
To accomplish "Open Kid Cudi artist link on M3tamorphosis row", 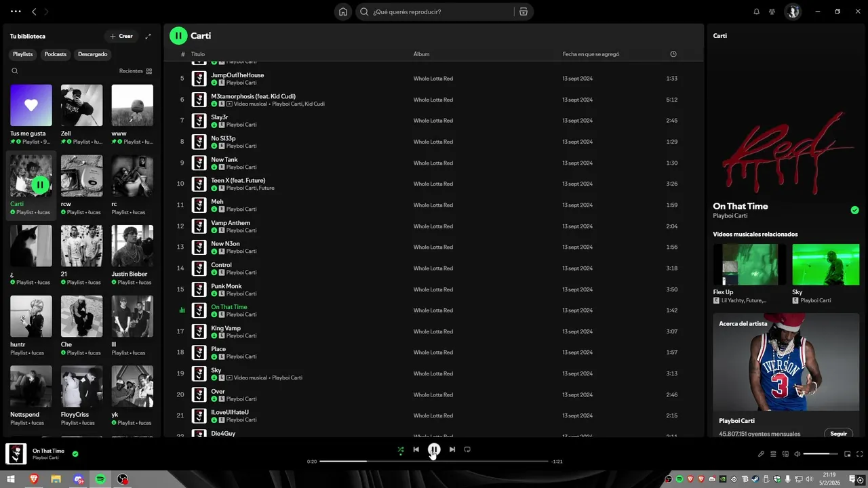I will 315,104.
